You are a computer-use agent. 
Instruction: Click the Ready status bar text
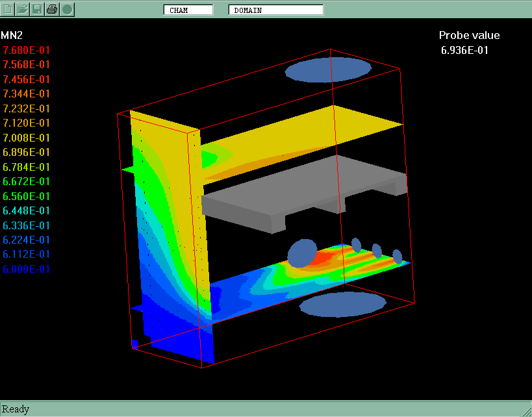[x=16, y=409]
